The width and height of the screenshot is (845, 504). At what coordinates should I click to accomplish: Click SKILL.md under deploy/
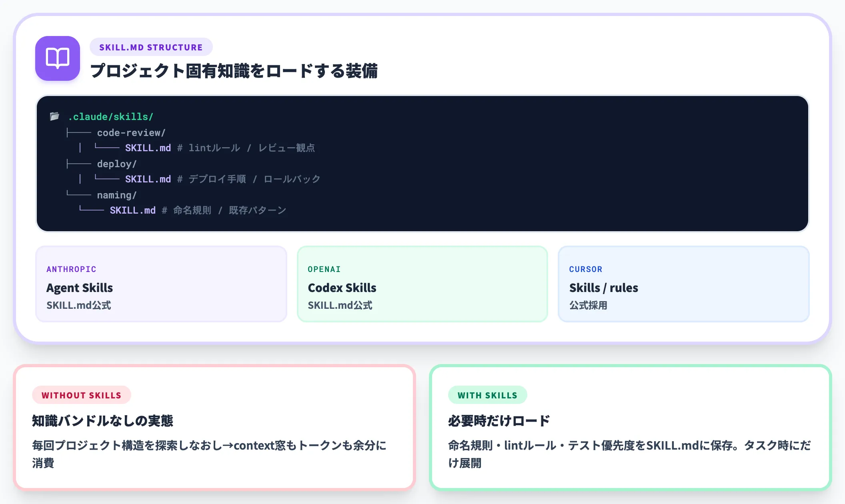tap(148, 179)
